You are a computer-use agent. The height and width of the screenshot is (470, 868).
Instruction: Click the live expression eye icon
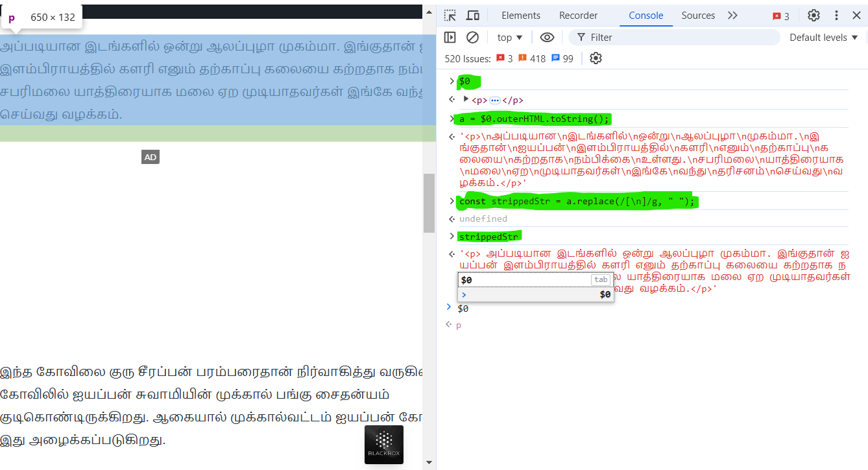pyautogui.click(x=547, y=38)
